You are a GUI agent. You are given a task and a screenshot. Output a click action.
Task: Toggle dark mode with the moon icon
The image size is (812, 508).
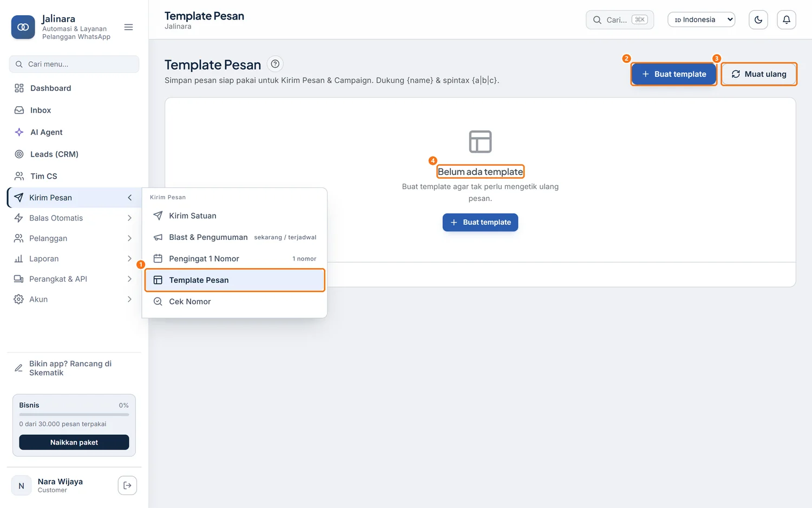[x=758, y=20]
